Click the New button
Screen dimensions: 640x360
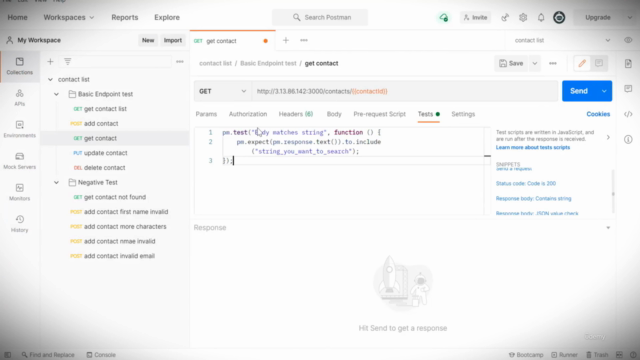tap(148, 40)
